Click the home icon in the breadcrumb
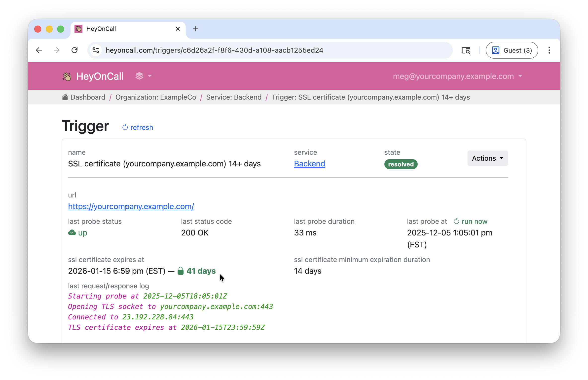This screenshot has height=380, width=588. coord(65,97)
